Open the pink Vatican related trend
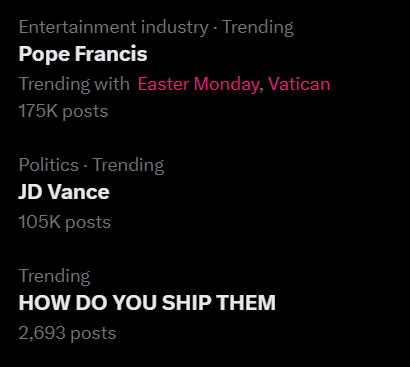410x367 pixels. (299, 84)
